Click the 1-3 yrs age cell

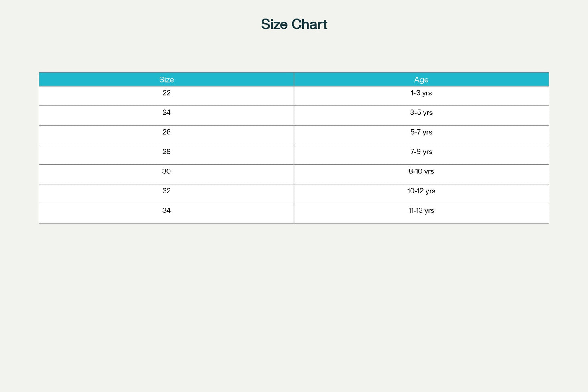[x=421, y=93]
